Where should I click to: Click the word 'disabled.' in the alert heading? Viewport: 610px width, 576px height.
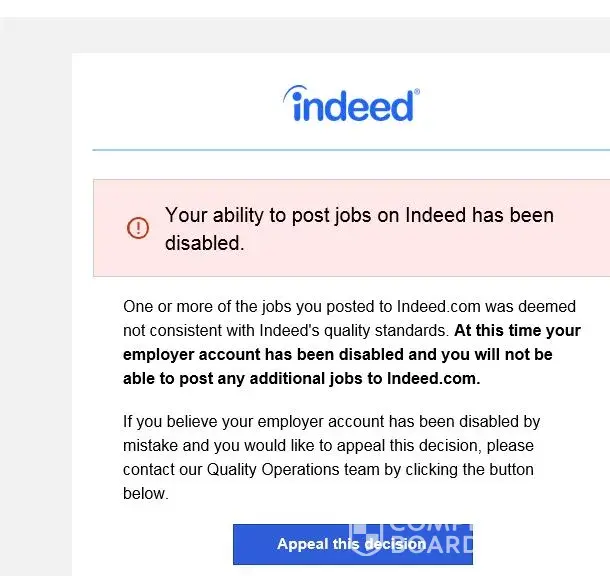(x=204, y=243)
